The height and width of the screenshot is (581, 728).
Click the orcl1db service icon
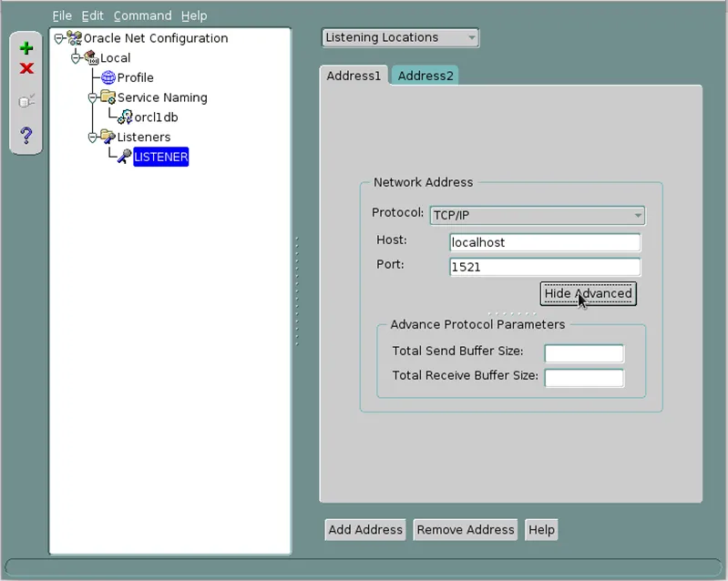pos(125,117)
